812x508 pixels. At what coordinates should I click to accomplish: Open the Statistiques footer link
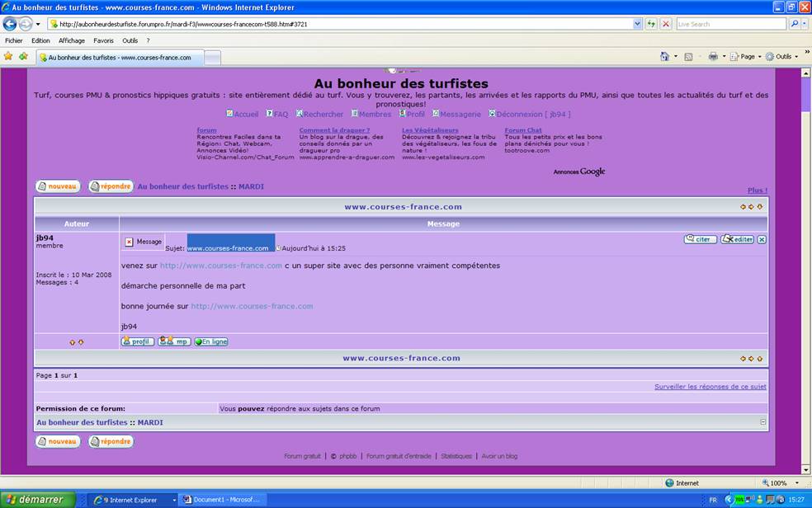click(456, 456)
